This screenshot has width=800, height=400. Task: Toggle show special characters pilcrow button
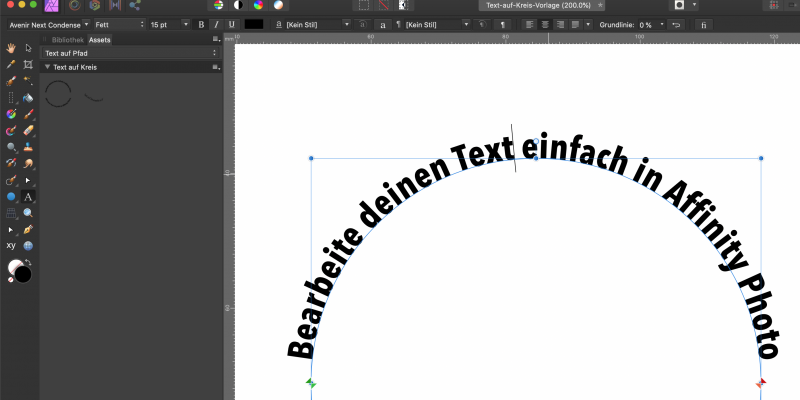[503, 24]
